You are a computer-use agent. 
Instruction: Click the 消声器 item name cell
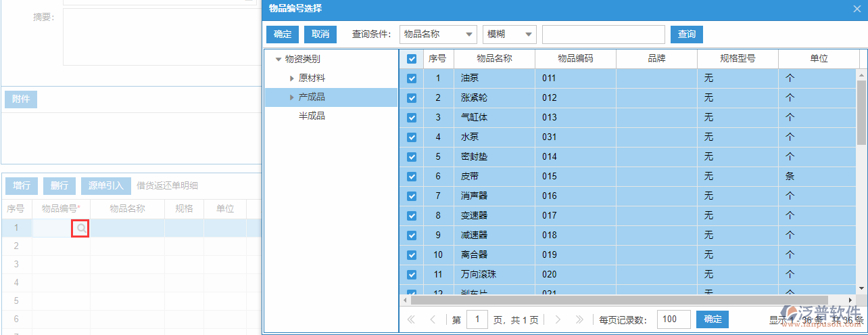[x=494, y=196]
